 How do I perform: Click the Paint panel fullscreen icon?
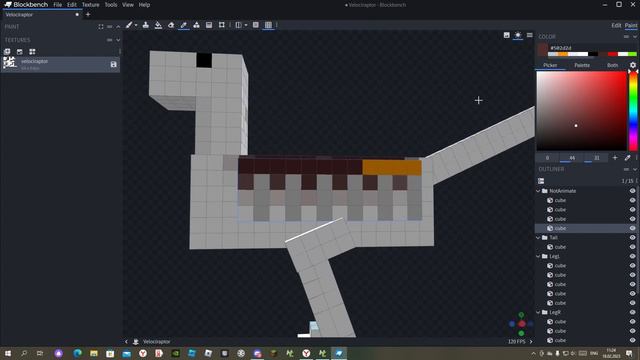pos(101,27)
